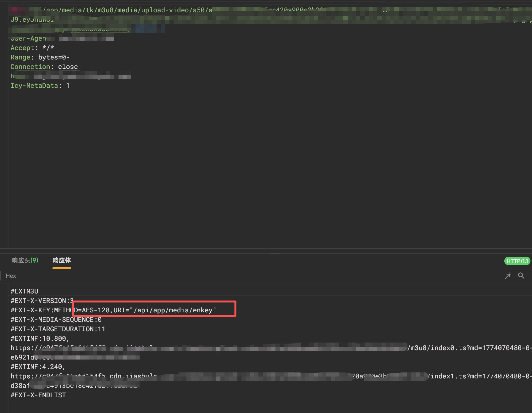
Task: Click the HTTP/1.1 protocol badge
Action: click(x=517, y=261)
